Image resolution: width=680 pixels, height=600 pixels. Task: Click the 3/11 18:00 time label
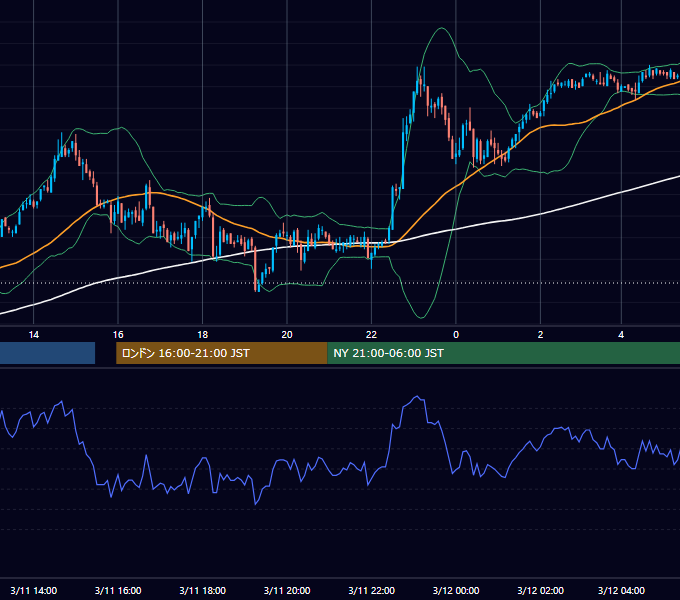click(203, 590)
